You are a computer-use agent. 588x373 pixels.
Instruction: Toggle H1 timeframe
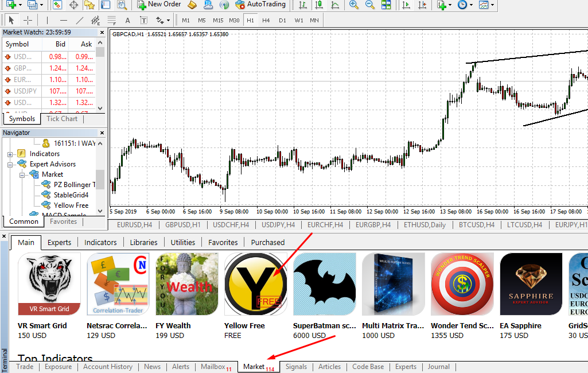tap(250, 20)
